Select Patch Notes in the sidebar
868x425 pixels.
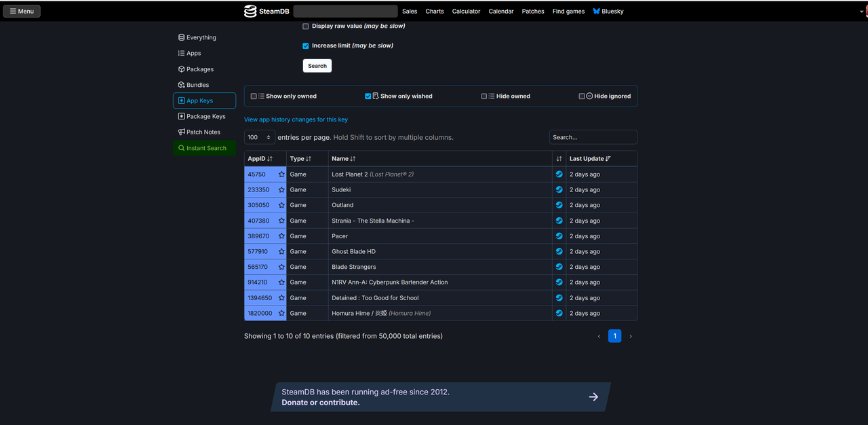[x=204, y=132]
